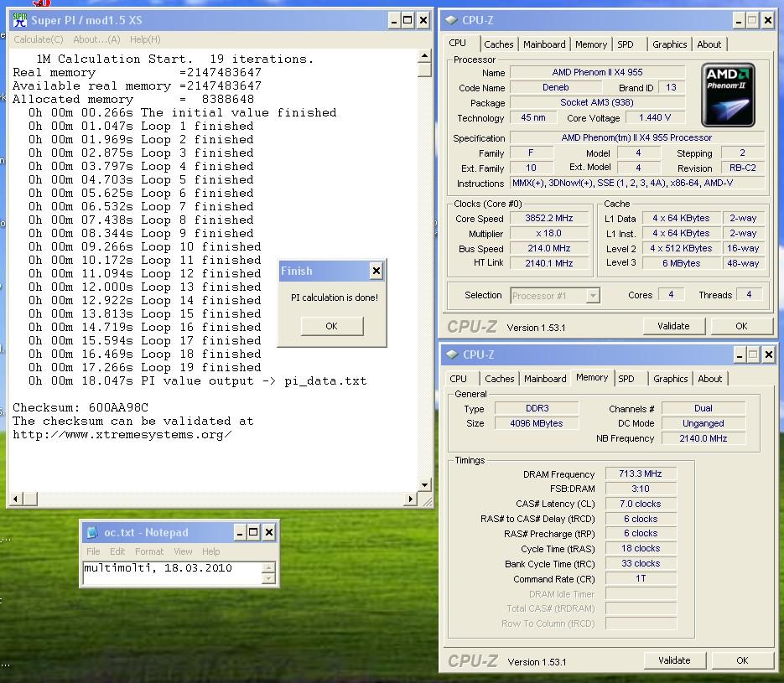This screenshot has width=784, height=683.
Task: Switch to Caches tab in lower CPU-Z window
Action: pos(500,379)
